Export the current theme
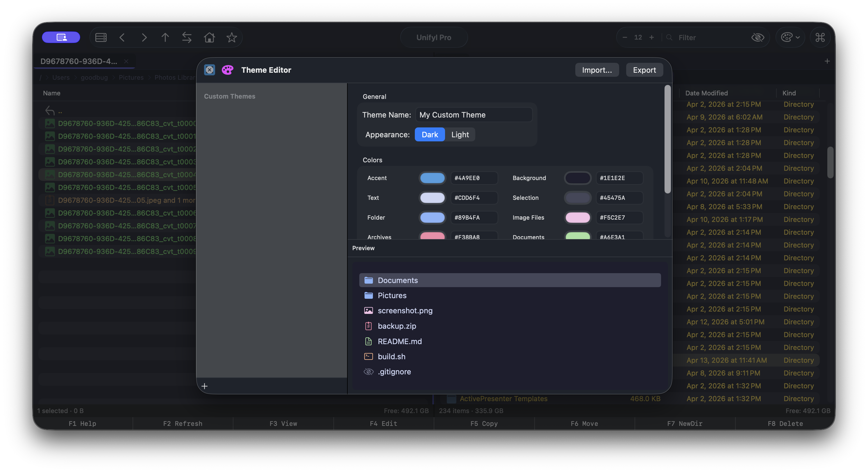The image size is (868, 473). tap(644, 70)
